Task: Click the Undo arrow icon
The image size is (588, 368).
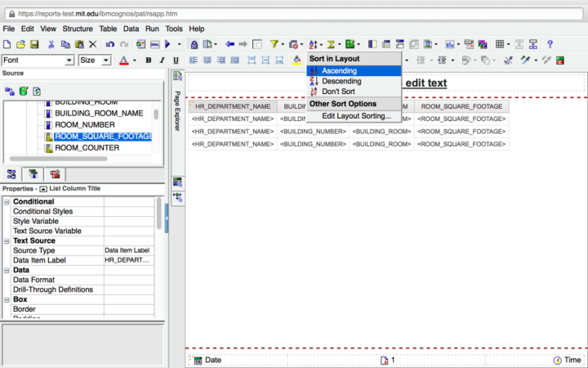Action: point(109,44)
